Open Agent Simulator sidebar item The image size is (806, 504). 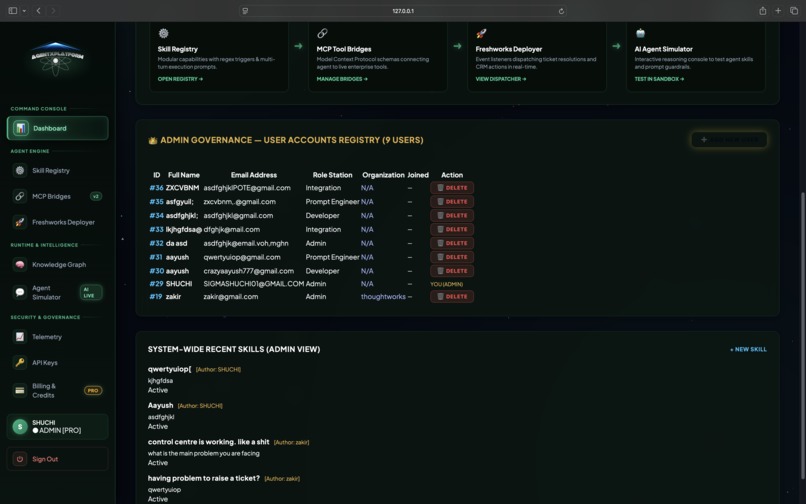click(x=58, y=292)
